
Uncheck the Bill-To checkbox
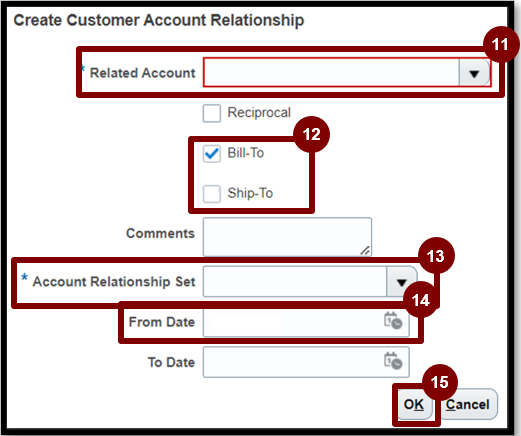pyautogui.click(x=212, y=154)
